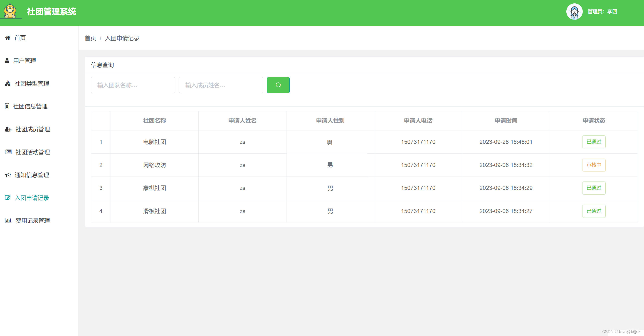
Task: Click the club info management badge icon
Action: [x=7, y=106]
